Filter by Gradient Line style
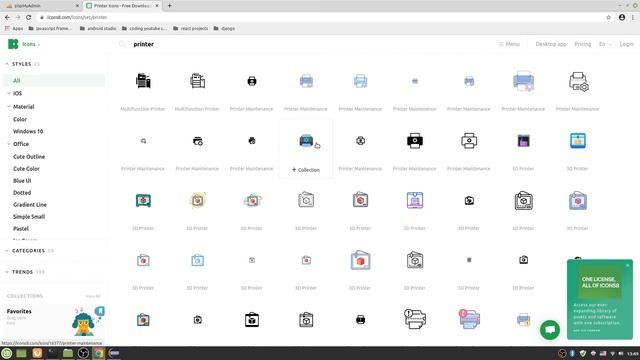This screenshot has height=360, width=640. (30, 204)
